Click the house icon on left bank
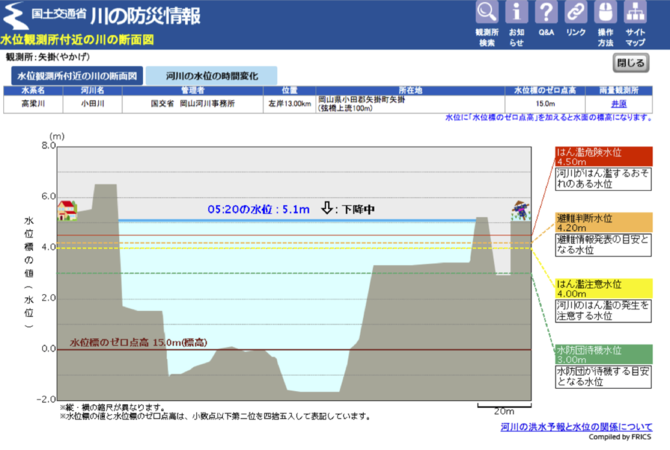This screenshot has width=670, height=450. pyautogui.click(x=67, y=210)
